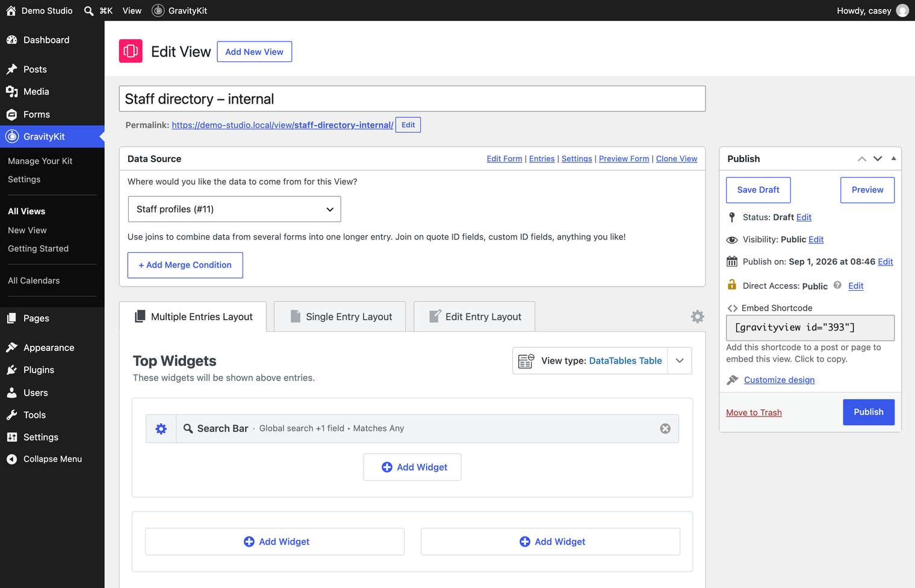
Task: Switch to Edit Entry Layout tab
Action: click(x=474, y=317)
